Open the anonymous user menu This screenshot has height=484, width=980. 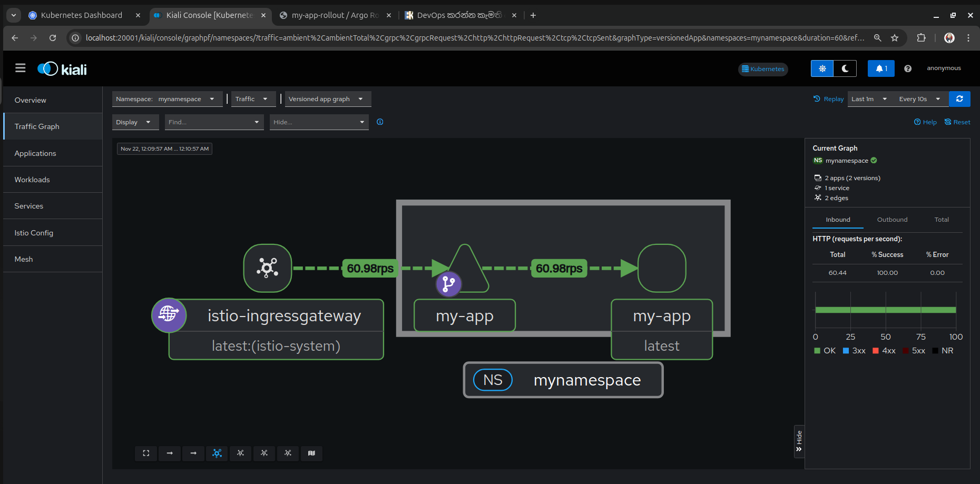point(944,68)
